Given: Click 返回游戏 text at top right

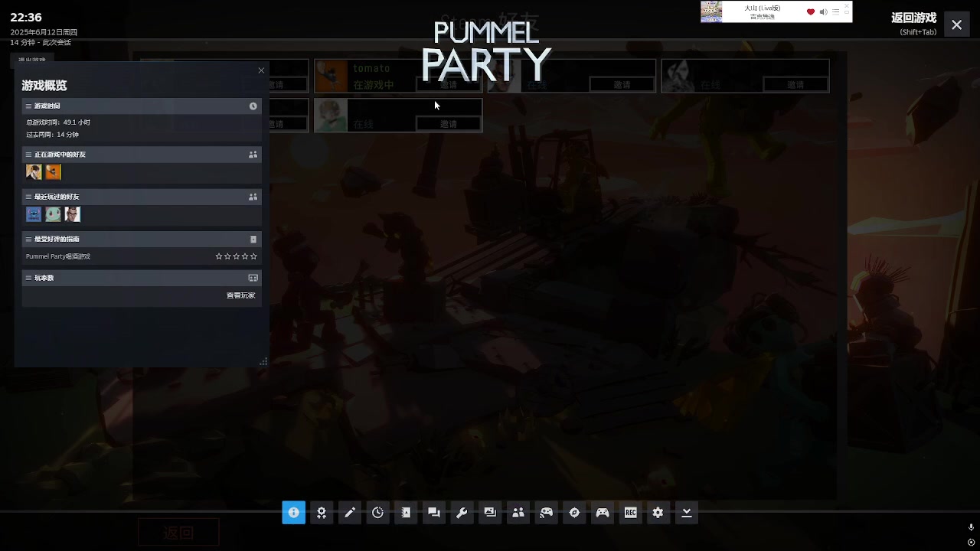Looking at the screenshot, I should pos(913,18).
